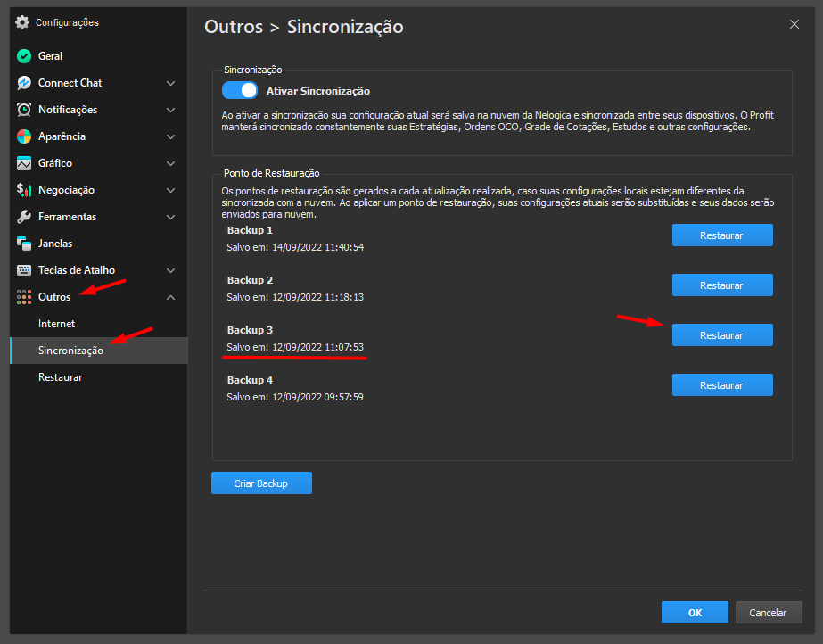Expand the Aparência section chevron
Screen dimensions: 823x644
(170, 136)
